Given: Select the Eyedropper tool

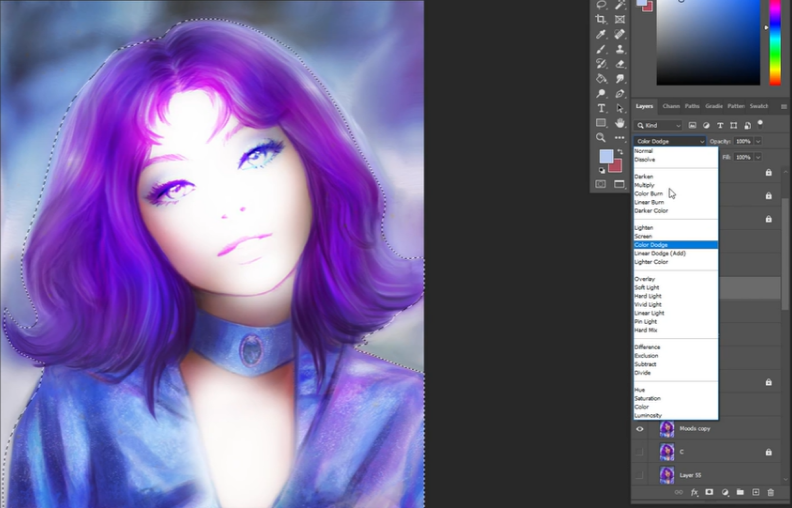Looking at the screenshot, I should coord(601,34).
